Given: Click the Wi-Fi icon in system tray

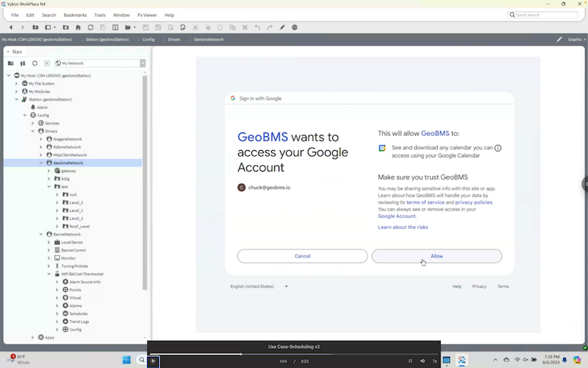Looking at the screenshot, I should (x=517, y=360).
